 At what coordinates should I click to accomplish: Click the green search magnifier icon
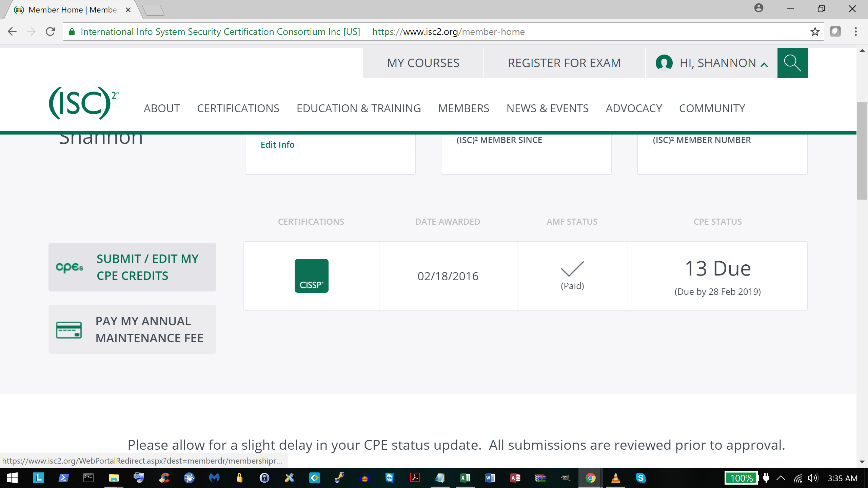click(x=792, y=63)
